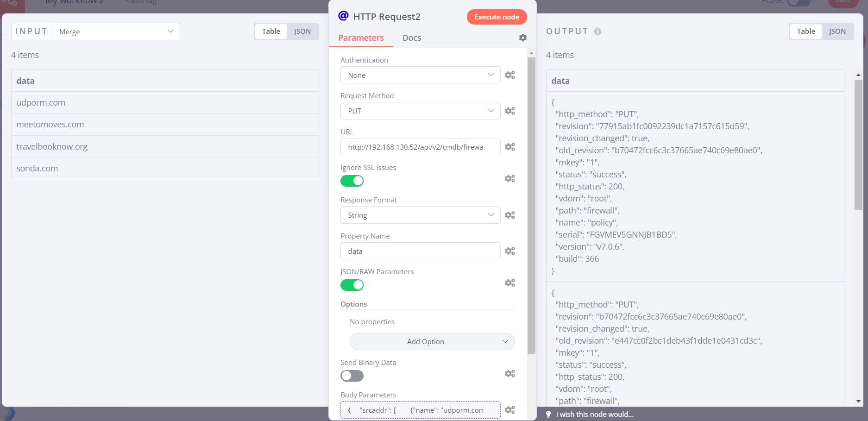
Task: Click the Property Name input field
Action: pyautogui.click(x=421, y=251)
